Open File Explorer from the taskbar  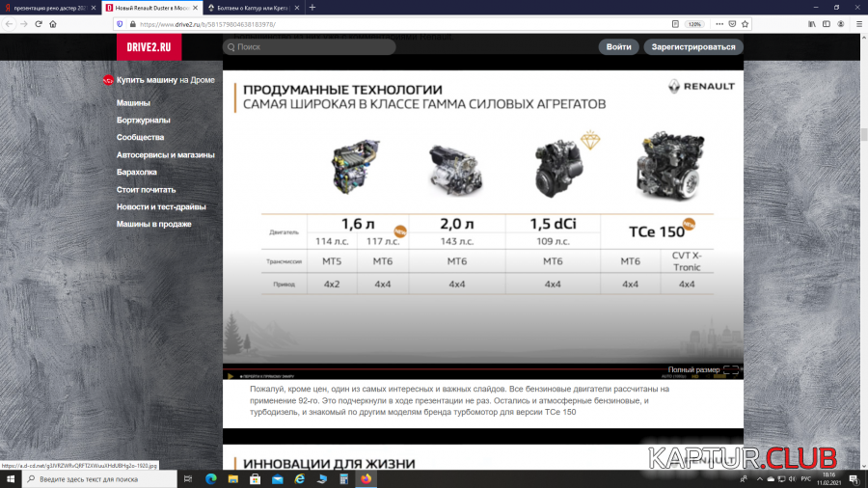[233, 479]
